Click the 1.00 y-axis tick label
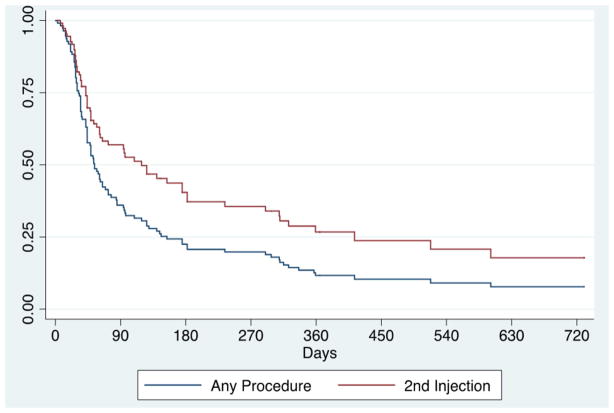 (x=27, y=20)
